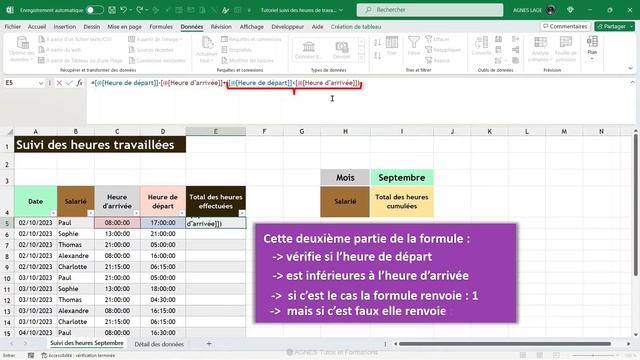
Task: Click the horizontal scrollbar track
Action: click(504, 344)
